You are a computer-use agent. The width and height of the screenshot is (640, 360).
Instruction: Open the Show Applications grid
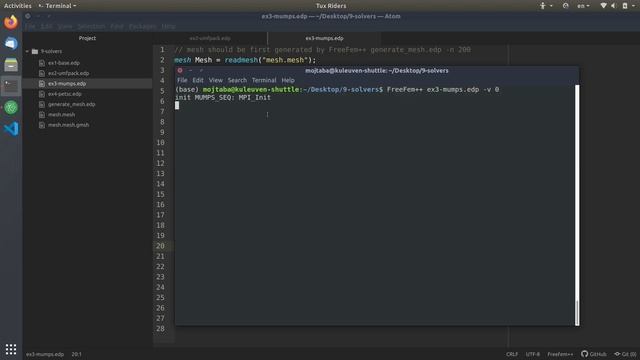[x=11, y=349]
